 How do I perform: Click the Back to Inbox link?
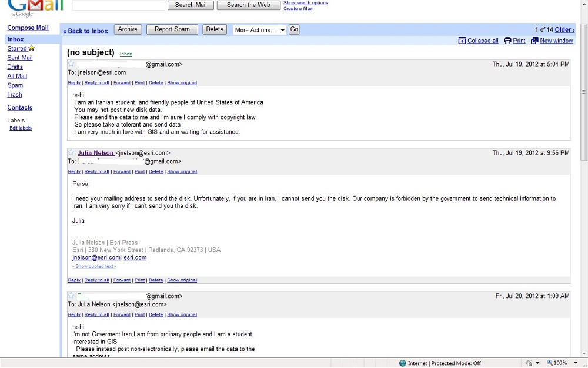[x=86, y=31]
